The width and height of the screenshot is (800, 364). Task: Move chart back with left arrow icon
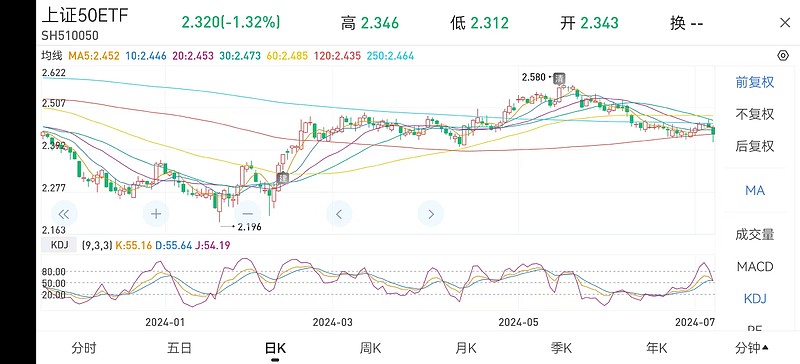339,213
